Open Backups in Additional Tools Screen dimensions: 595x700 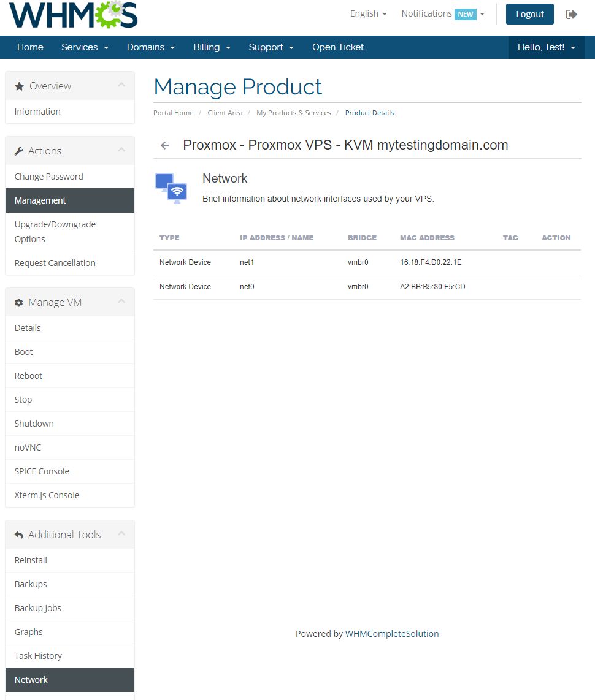point(70,584)
